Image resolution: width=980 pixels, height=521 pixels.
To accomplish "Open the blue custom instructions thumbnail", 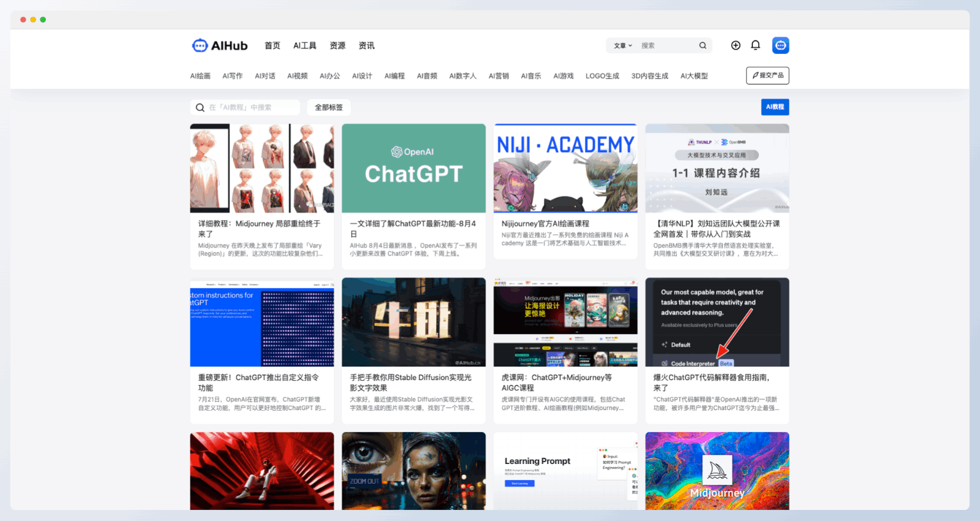I will pyautogui.click(x=262, y=322).
